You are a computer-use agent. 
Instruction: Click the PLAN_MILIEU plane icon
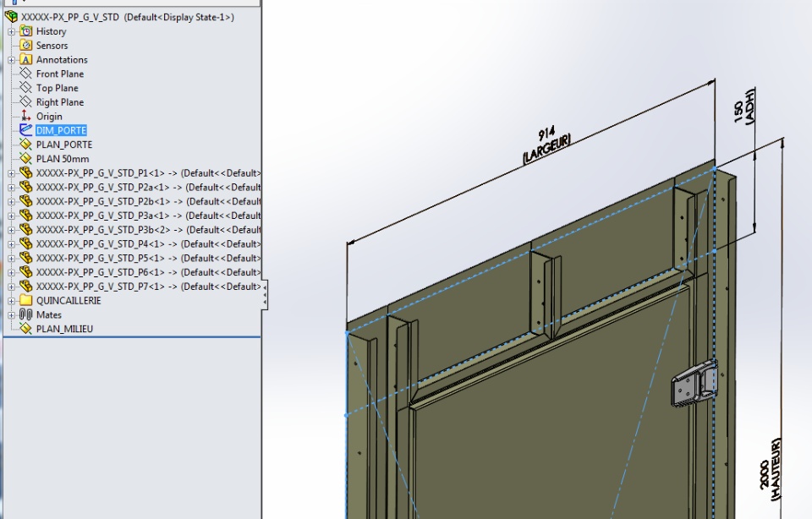coord(26,329)
